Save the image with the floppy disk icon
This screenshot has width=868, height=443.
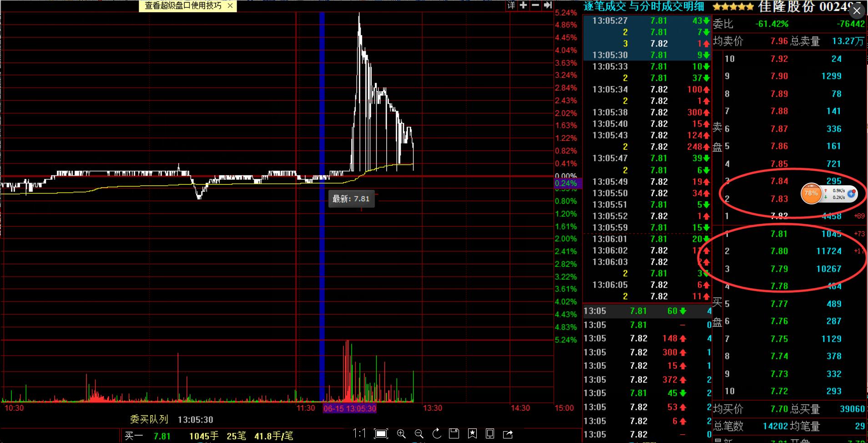click(454, 433)
